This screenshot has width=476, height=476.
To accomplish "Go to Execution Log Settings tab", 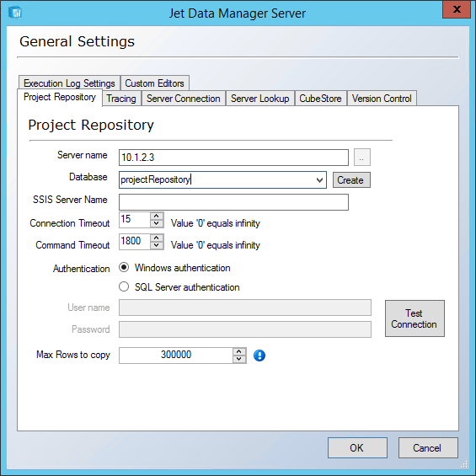I will click(69, 83).
